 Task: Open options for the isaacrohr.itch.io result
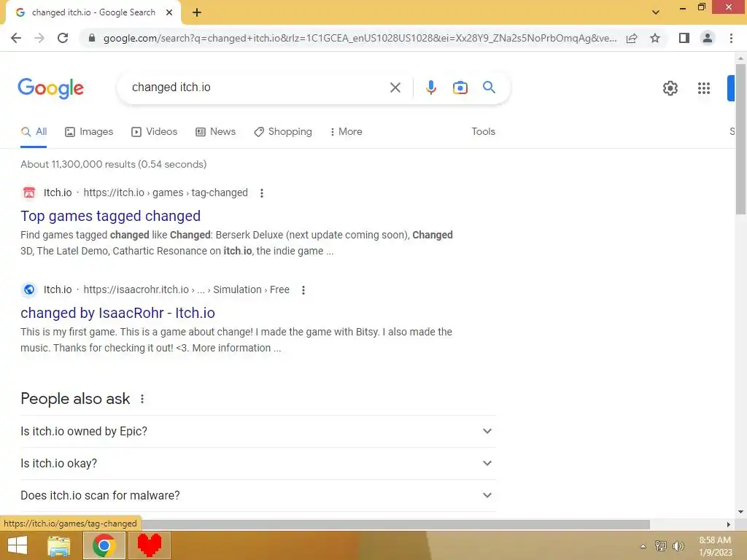coord(303,290)
